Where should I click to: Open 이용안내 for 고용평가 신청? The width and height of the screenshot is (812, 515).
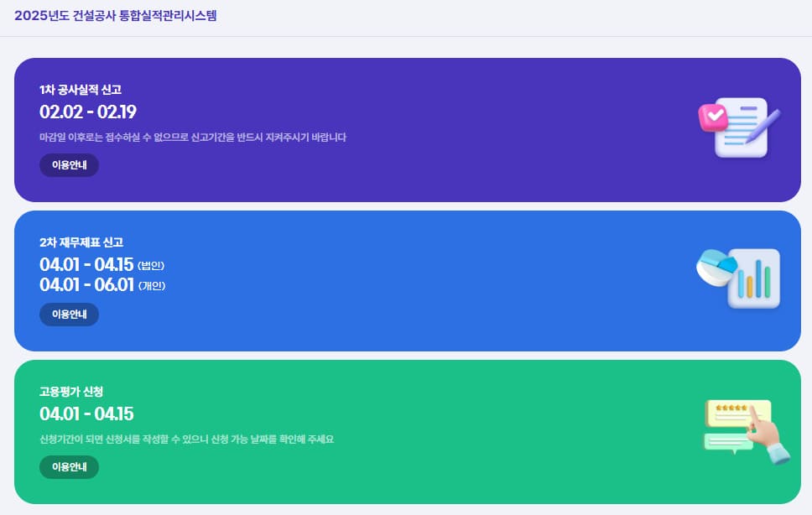point(69,467)
